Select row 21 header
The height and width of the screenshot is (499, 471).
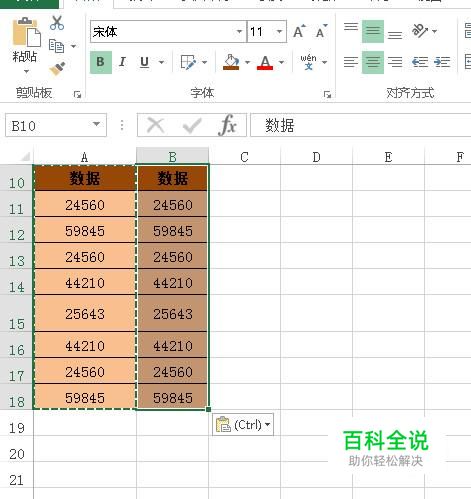pyautogui.click(x=16, y=475)
